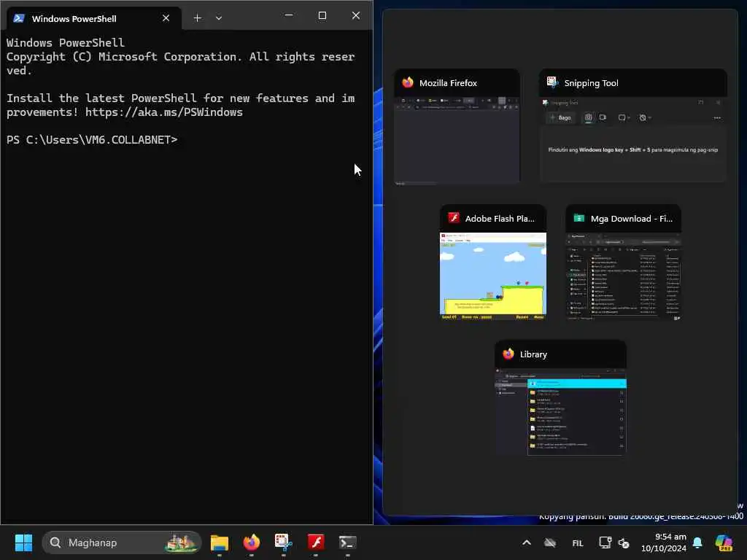Click the PowerShell prompt line PS C:\Users\VM6.COLLABNET>
Viewport: 747px width, 560px height.
pyautogui.click(x=92, y=139)
